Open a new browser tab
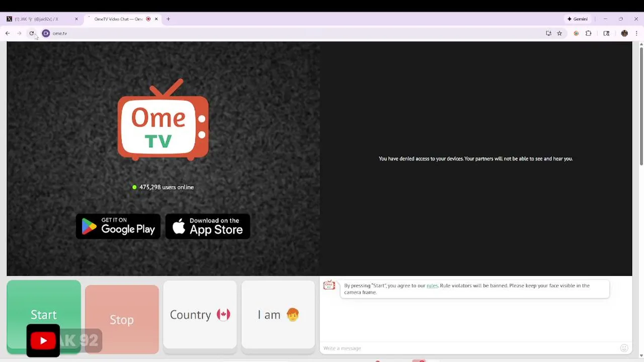This screenshot has height=362, width=644. pyautogui.click(x=168, y=19)
